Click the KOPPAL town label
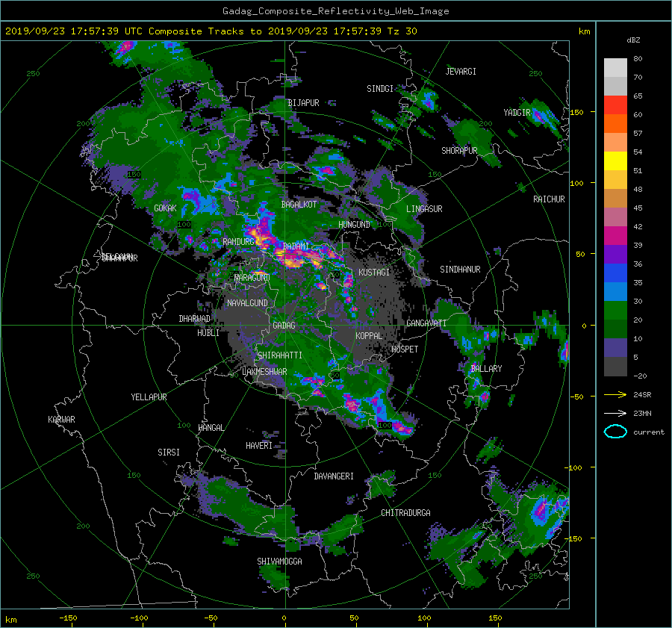This screenshot has width=672, height=628. pos(369,335)
